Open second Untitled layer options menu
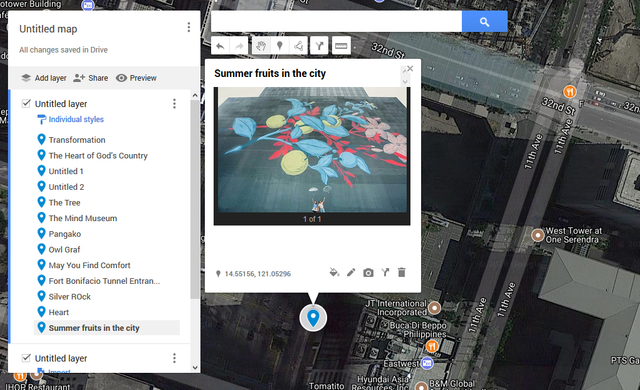This screenshot has height=390, width=640. tap(174, 358)
